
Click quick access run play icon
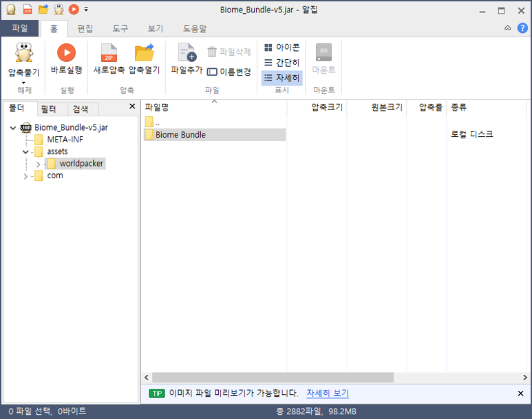74,10
